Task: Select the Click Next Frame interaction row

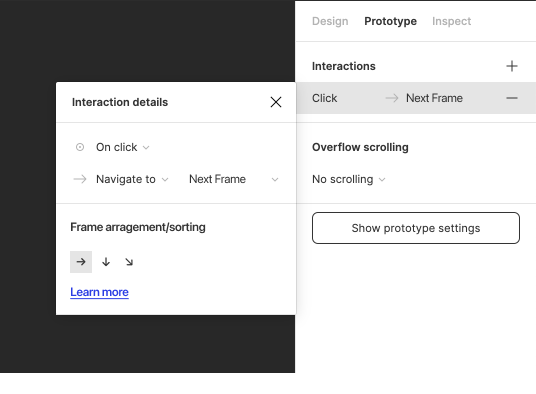Action: point(416,98)
